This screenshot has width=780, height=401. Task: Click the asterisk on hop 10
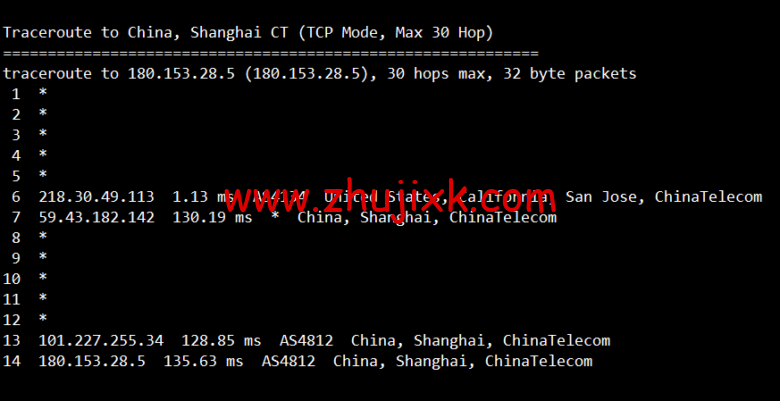(43, 278)
